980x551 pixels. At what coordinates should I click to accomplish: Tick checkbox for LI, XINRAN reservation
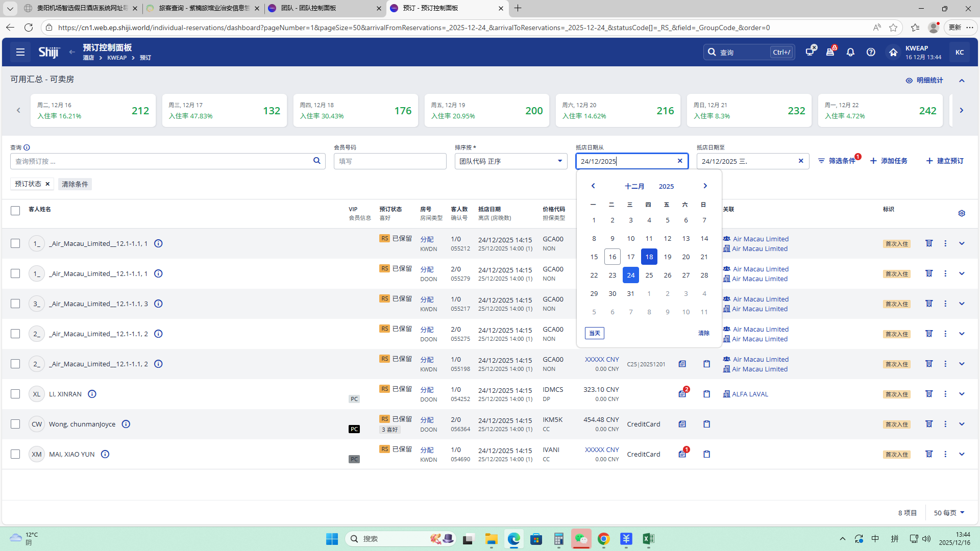pos(15,394)
